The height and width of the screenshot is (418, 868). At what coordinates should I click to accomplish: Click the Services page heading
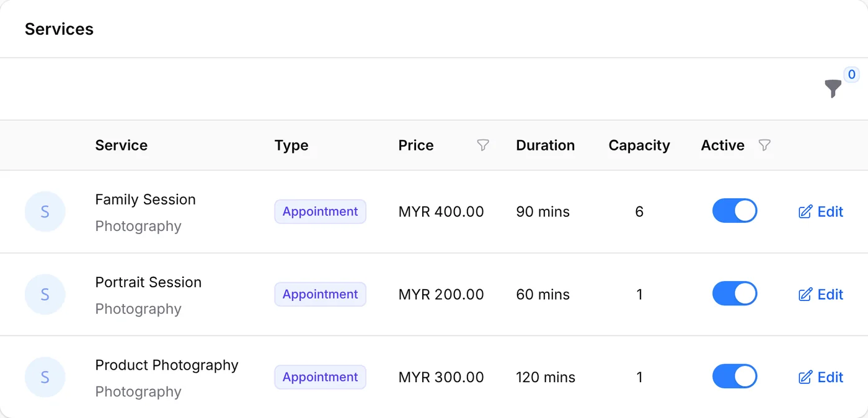(x=60, y=29)
